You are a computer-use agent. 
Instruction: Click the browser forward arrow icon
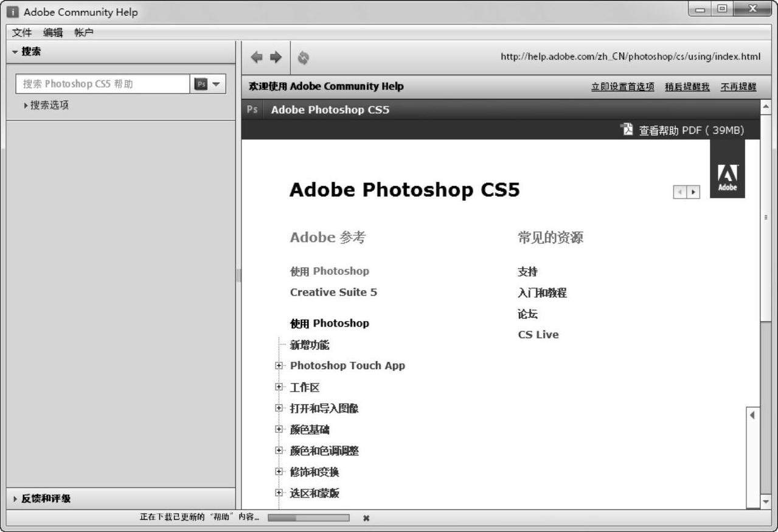point(276,57)
